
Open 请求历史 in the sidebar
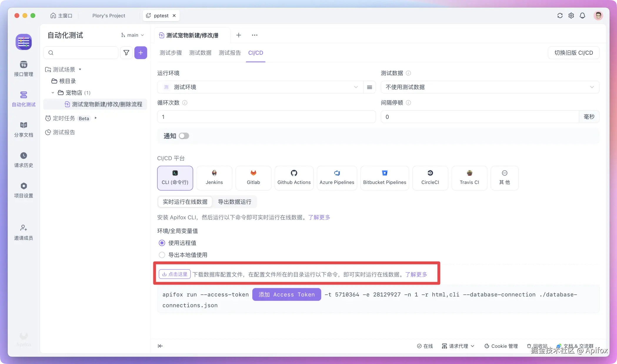(x=24, y=160)
